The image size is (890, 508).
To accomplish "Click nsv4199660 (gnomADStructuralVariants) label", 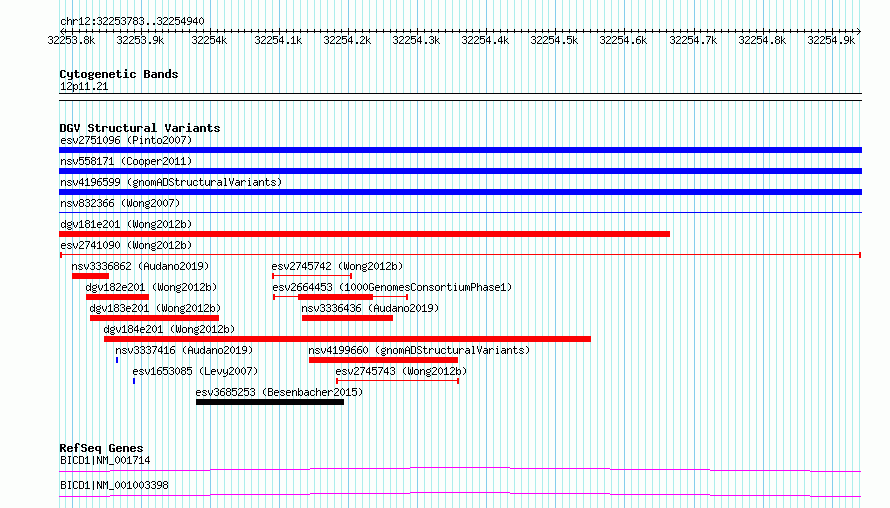I will click(419, 350).
